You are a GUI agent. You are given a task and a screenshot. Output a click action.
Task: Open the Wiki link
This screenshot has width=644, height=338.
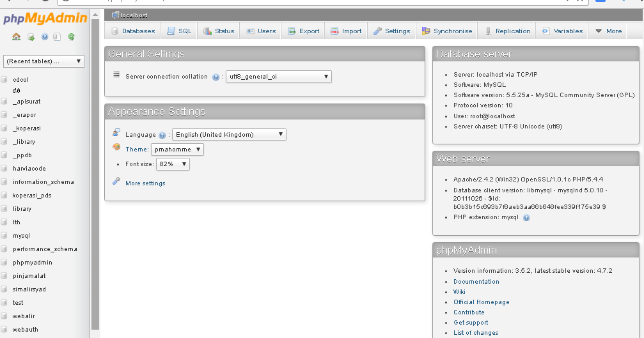[459, 291]
